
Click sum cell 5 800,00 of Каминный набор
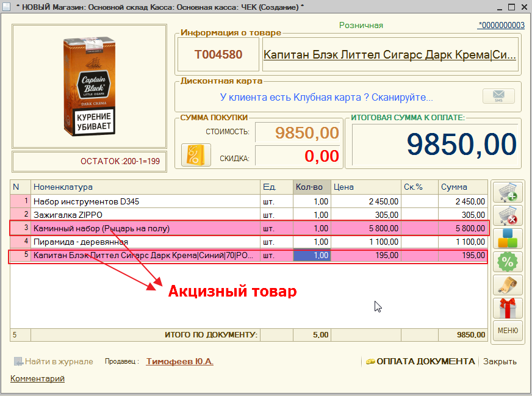pos(463,228)
